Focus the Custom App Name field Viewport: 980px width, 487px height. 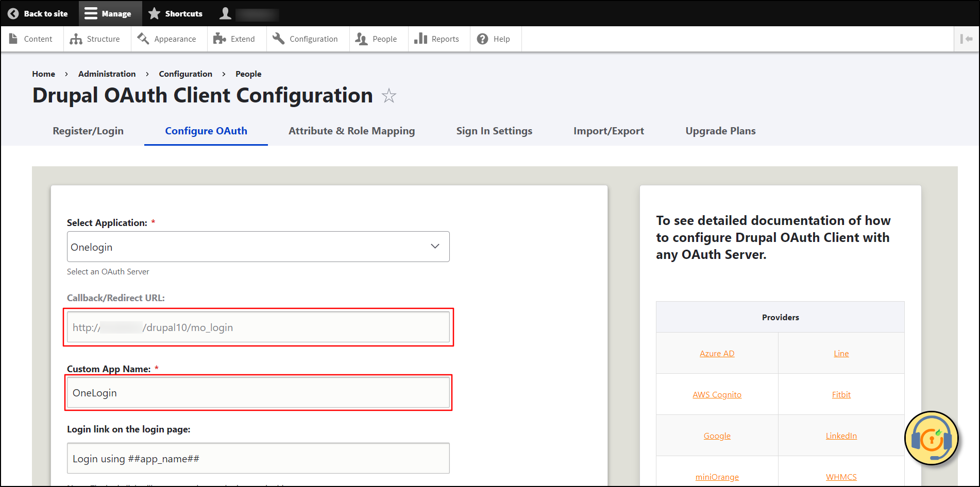point(258,393)
